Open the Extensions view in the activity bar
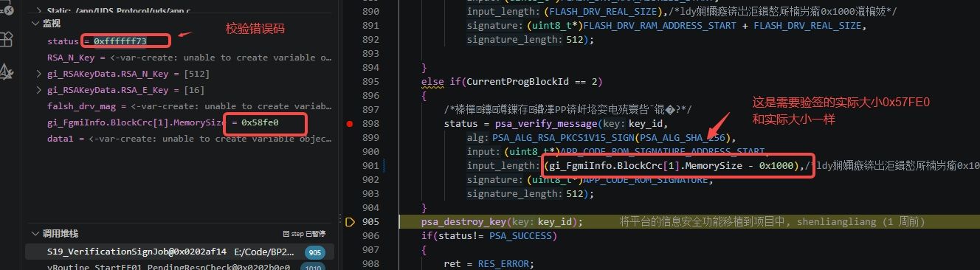This screenshot has width=980, height=270. tap(7, 39)
